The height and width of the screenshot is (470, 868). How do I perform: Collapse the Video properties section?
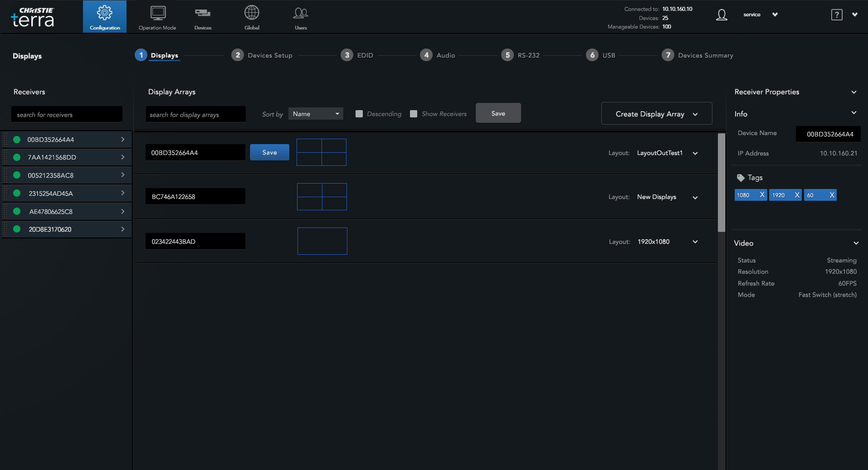(x=855, y=243)
